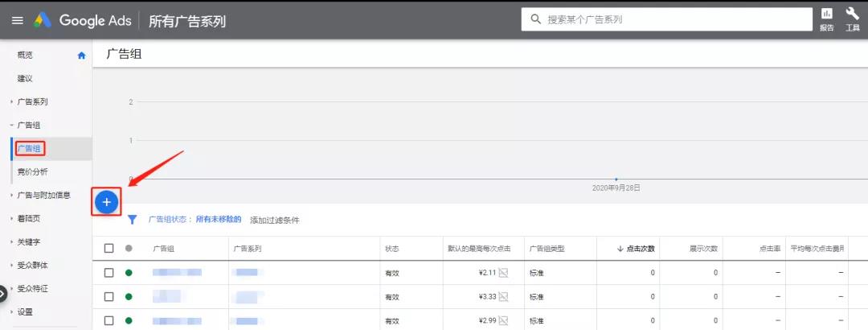Expand the collapsed side panel arrow

[2, 293]
